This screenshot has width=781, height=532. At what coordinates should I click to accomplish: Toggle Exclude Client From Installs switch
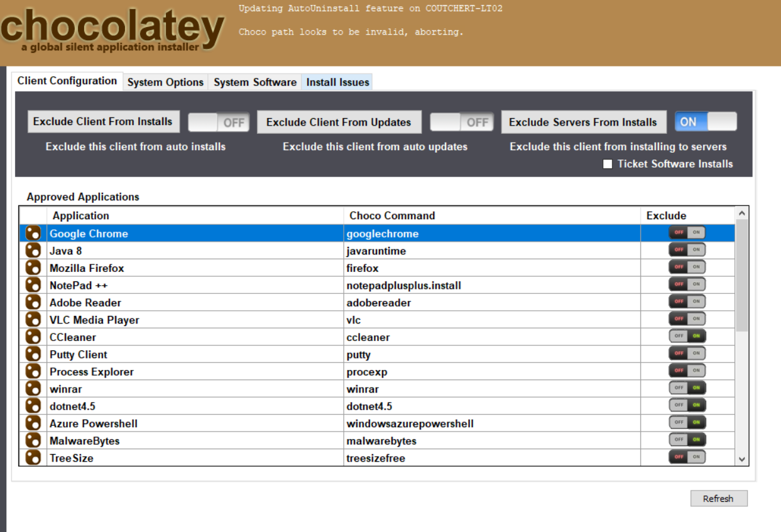tap(219, 122)
